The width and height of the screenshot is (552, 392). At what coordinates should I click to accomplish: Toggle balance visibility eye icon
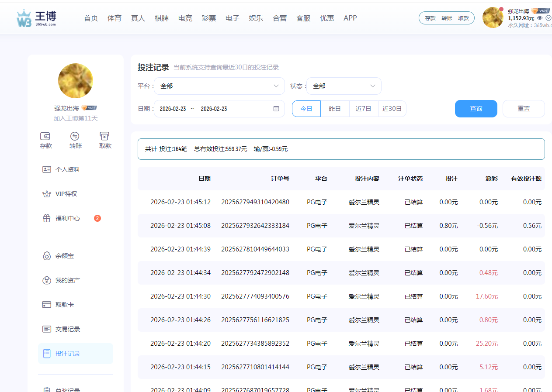click(540, 18)
